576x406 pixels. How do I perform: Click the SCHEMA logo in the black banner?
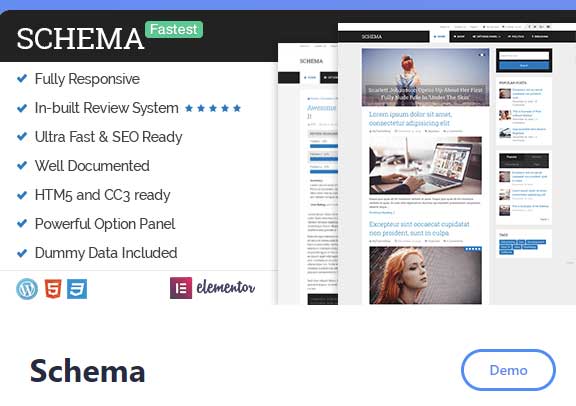pyautogui.click(x=80, y=39)
